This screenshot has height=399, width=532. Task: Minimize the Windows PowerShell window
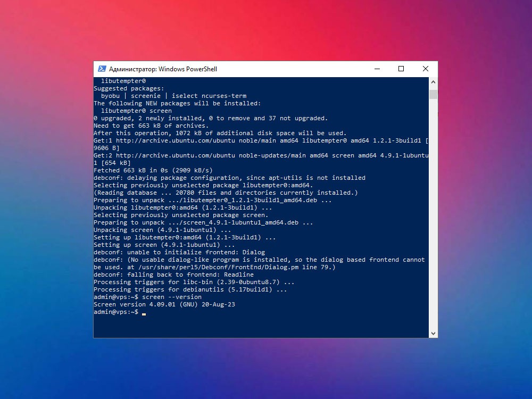(377, 69)
